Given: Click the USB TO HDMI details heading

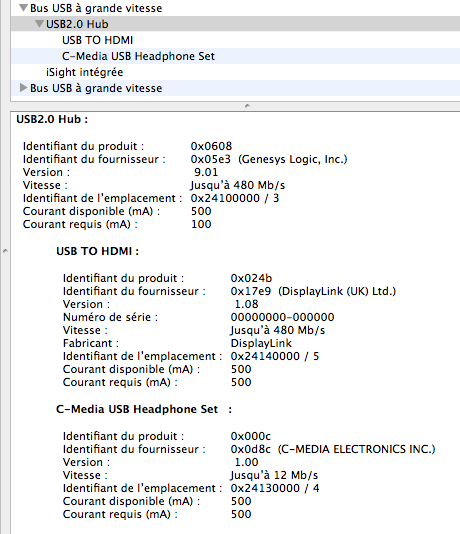Looking at the screenshot, I should tap(97, 251).
